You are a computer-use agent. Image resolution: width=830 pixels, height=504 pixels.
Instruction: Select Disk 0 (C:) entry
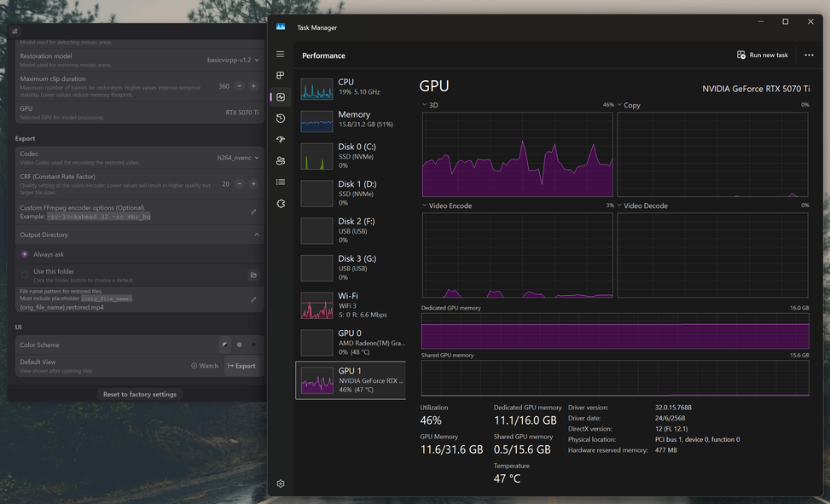[x=351, y=156]
